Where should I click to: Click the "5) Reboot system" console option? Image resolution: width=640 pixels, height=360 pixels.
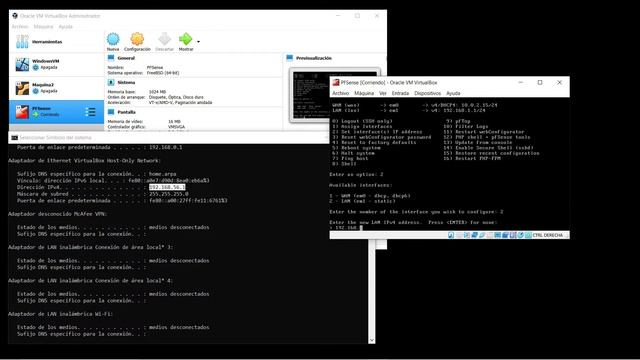tap(356, 148)
